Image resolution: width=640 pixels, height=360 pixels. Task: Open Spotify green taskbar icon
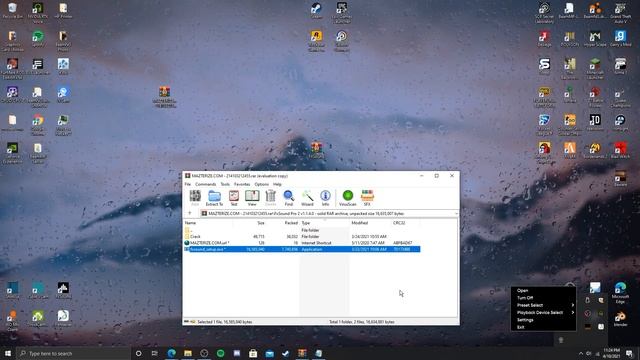pyautogui.click(x=220, y=353)
